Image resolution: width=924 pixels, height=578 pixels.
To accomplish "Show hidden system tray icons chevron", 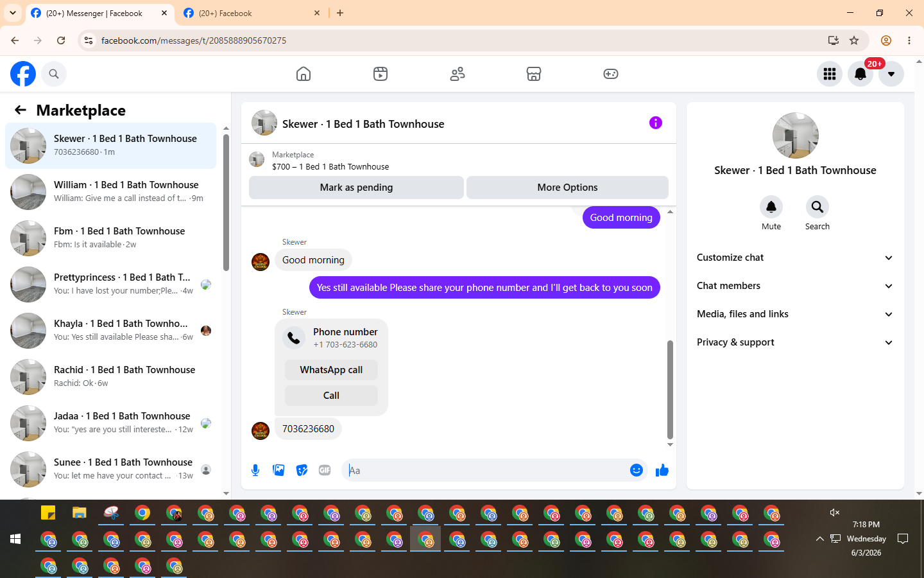I will tap(819, 539).
